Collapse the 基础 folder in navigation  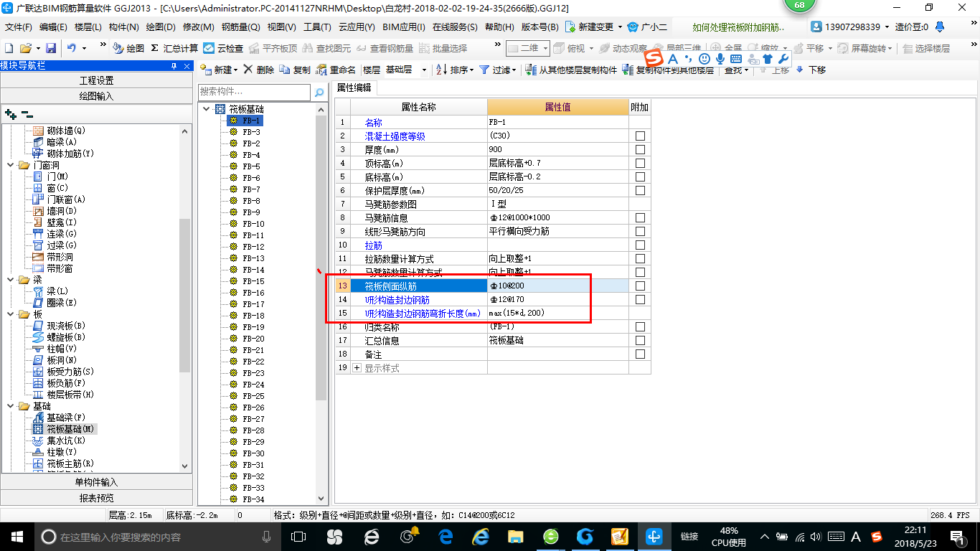pyautogui.click(x=10, y=406)
